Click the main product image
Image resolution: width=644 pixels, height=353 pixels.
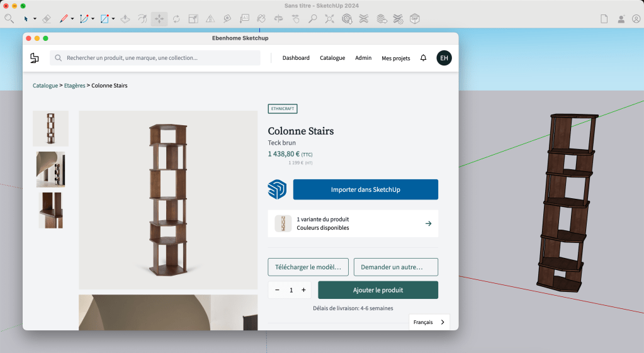point(168,200)
